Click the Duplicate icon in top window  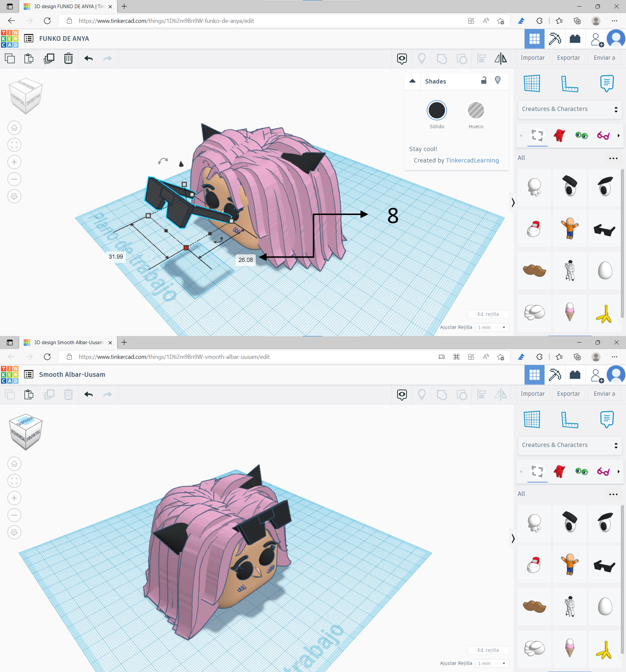coord(49,58)
